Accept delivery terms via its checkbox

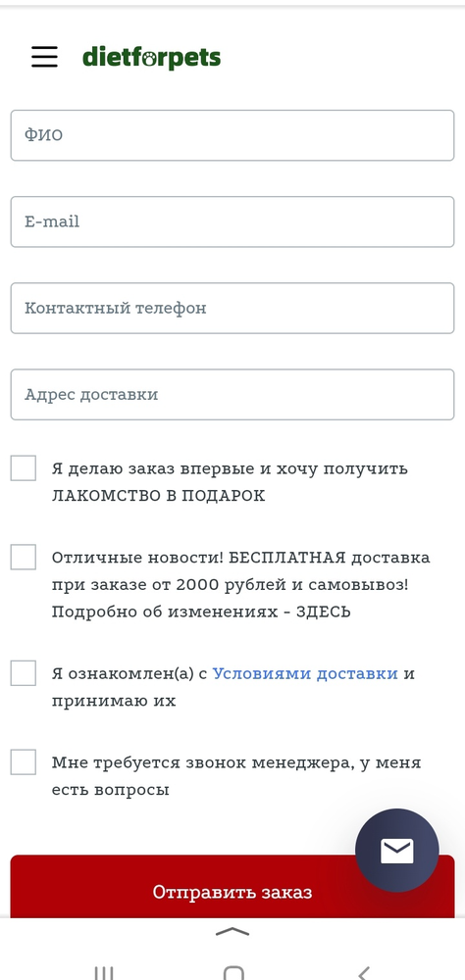click(x=24, y=673)
